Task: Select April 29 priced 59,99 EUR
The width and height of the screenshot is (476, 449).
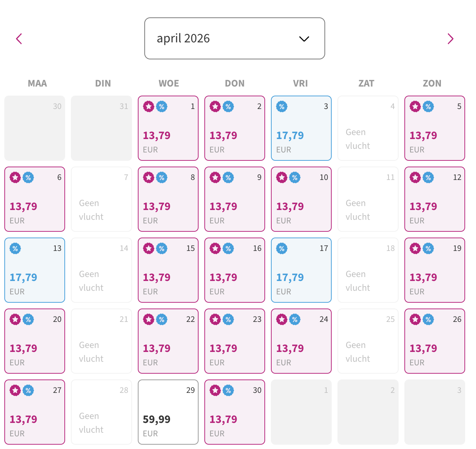Action: click(168, 412)
